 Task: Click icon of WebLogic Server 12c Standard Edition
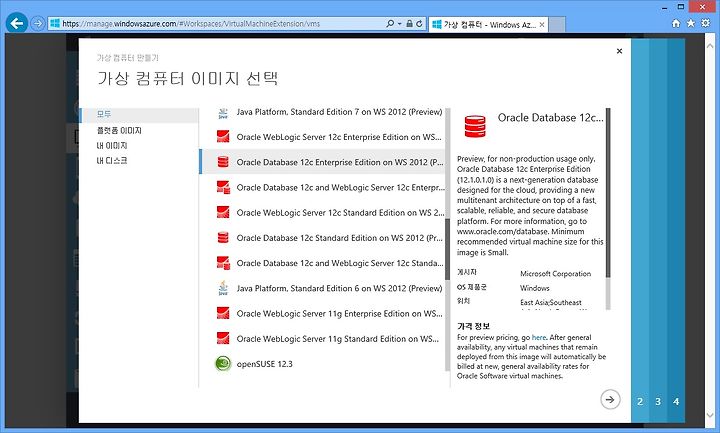pyautogui.click(x=223, y=213)
